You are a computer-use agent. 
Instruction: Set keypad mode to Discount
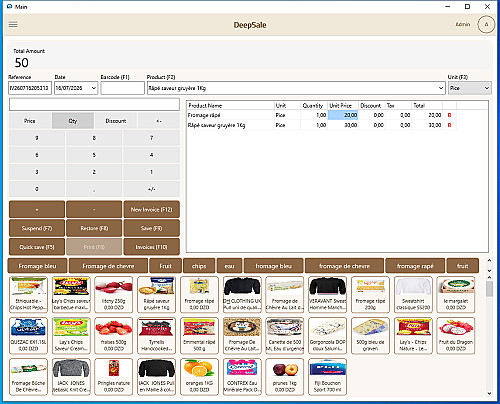pos(116,121)
